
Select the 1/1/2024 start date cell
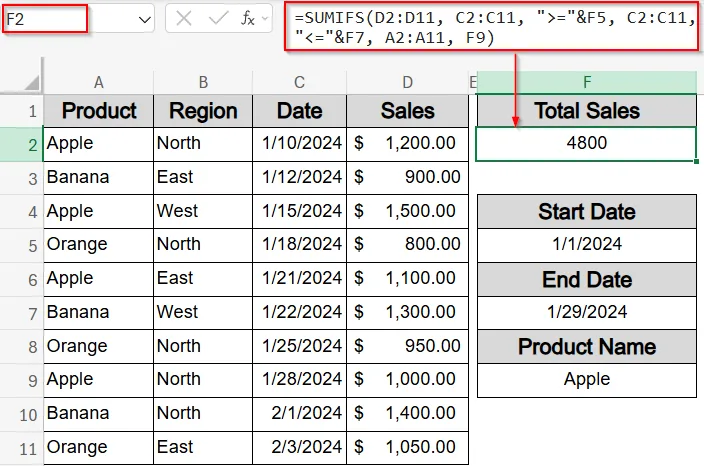[586, 245]
